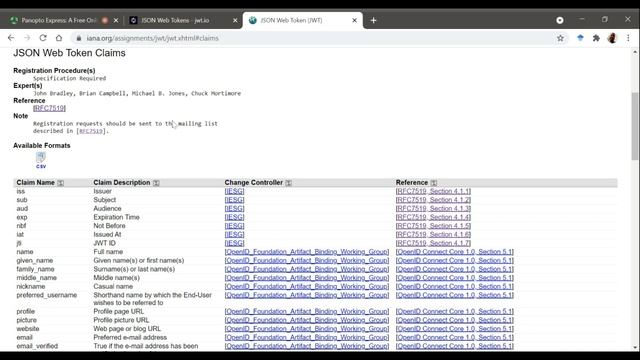Image resolution: width=640 pixels, height=360 pixels.
Task: Download the CSV format file icon
Action: point(41,160)
